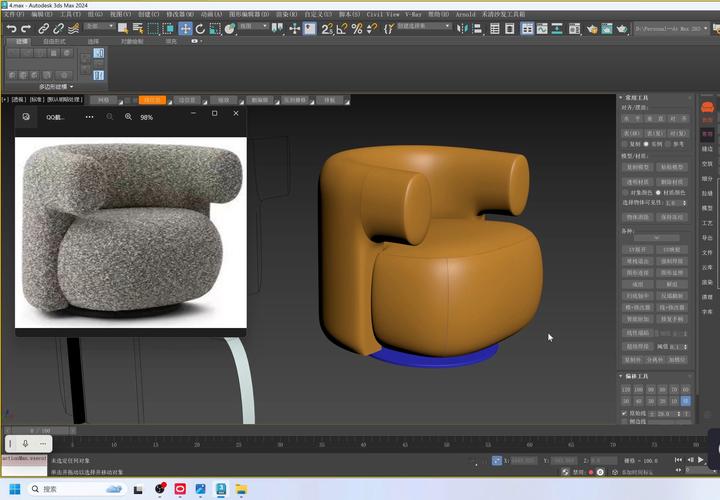
Task: Click the 删除材质 button
Action: [672, 182]
